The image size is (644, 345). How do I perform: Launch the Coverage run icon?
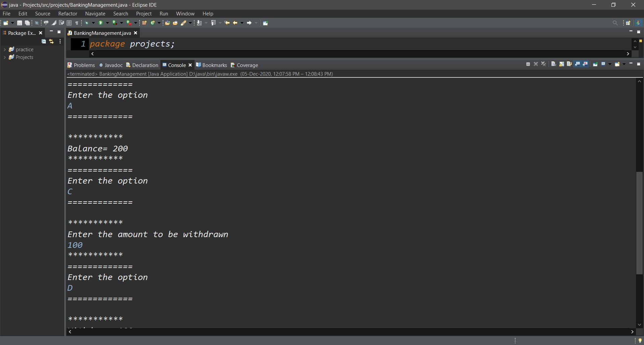pos(115,23)
